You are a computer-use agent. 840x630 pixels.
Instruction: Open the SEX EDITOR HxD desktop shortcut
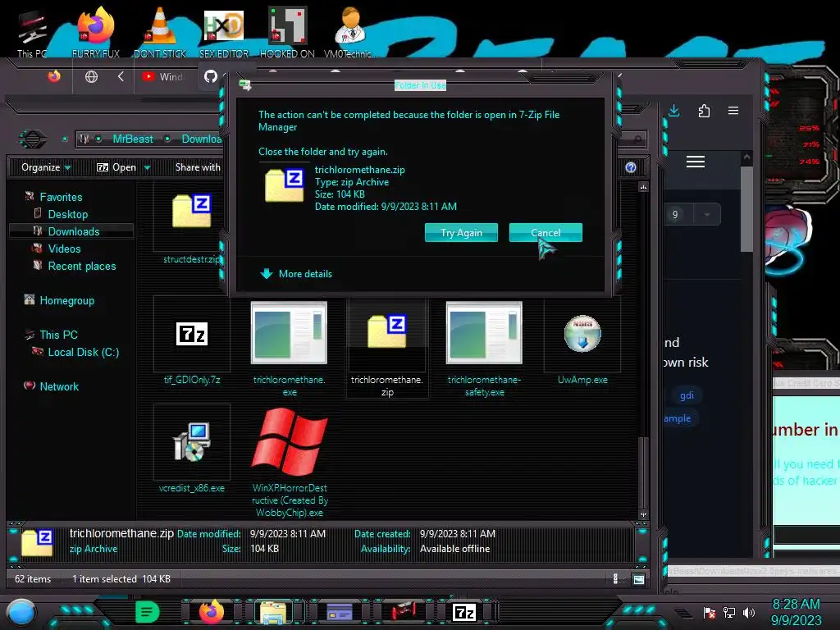224,33
